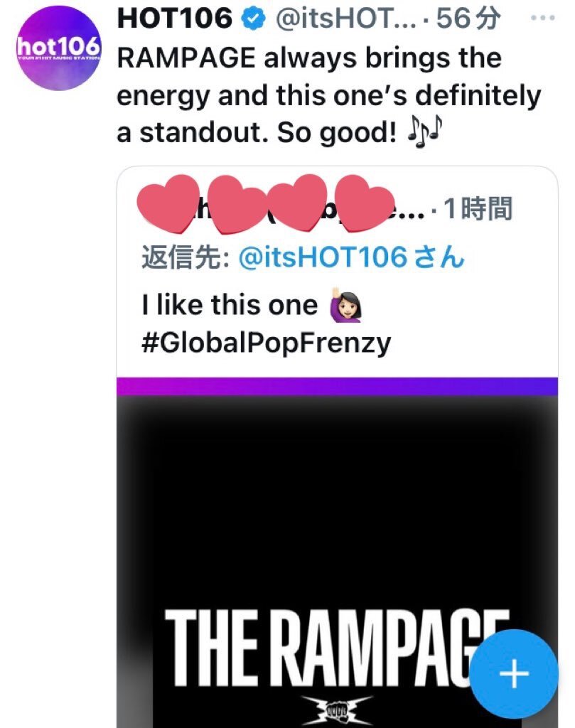Click the HOT106 display name
This screenshot has height=728, width=575.
(x=175, y=18)
